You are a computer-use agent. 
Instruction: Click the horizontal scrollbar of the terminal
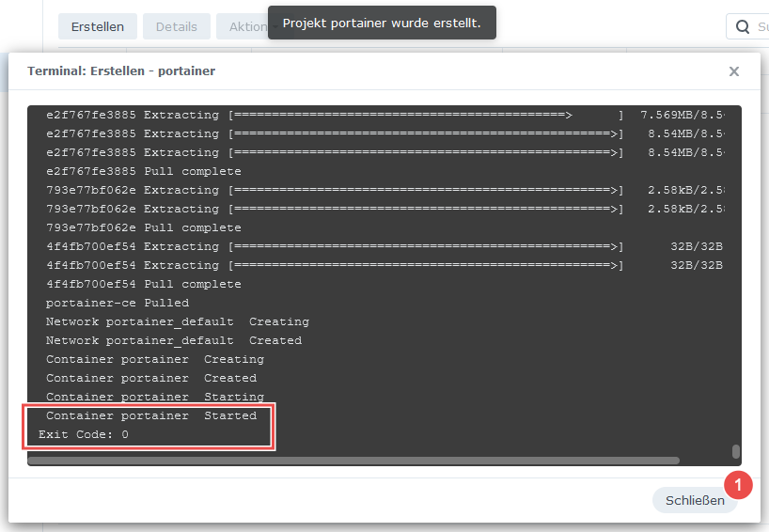[x=353, y=461]
